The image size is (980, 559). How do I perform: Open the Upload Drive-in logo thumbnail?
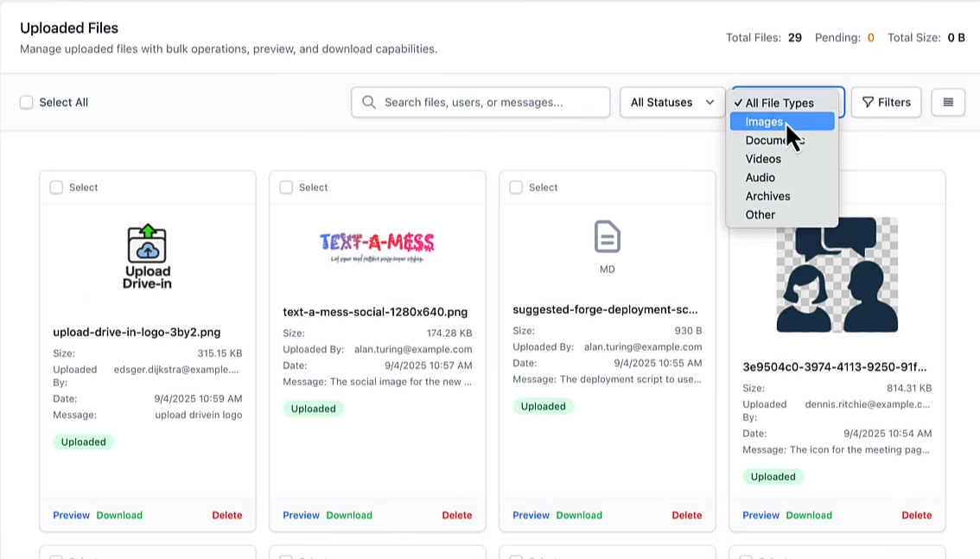click(147, 257)
